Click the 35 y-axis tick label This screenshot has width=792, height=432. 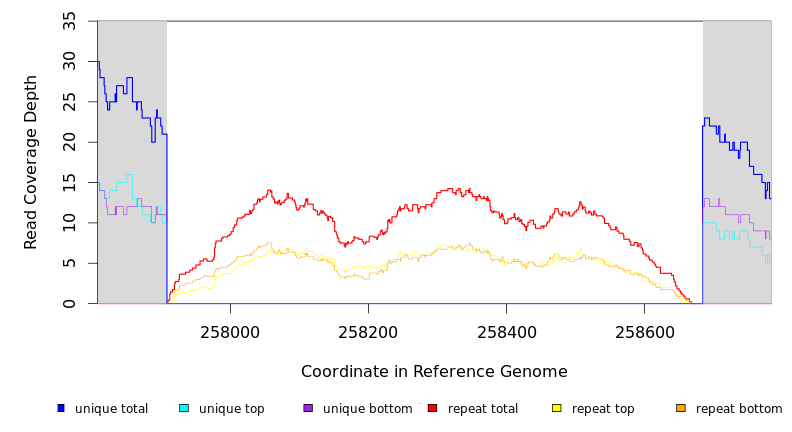(x=70, y=21)
